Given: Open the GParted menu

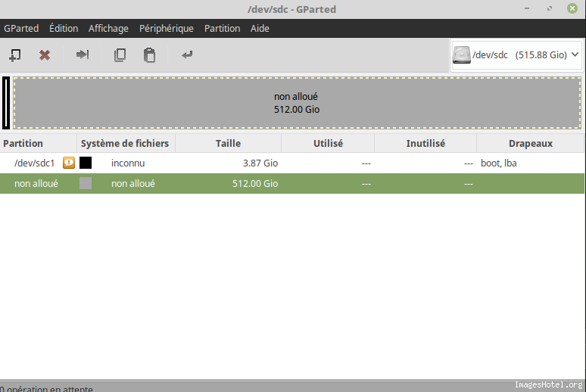Looking at the screenshot, I should pos(21,29).
